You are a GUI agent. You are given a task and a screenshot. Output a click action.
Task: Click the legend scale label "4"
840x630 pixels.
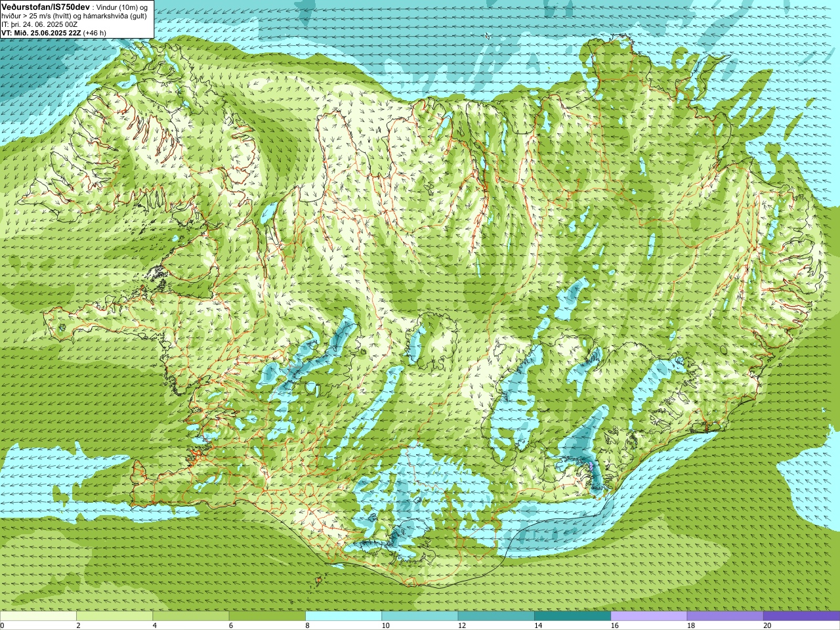(x=154, y=625)
